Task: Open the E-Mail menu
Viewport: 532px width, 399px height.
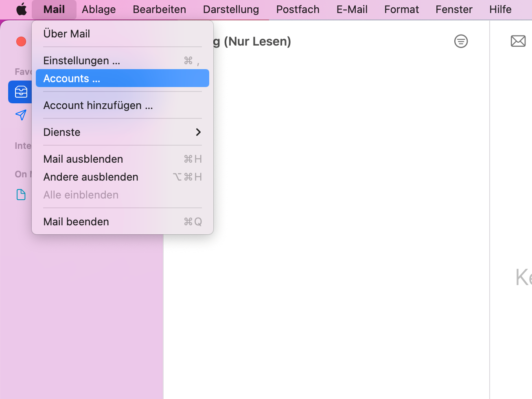Action: [352, 9]
